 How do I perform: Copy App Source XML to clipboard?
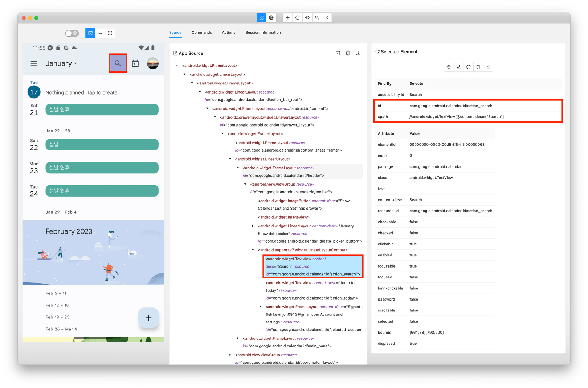pos(348,53)
